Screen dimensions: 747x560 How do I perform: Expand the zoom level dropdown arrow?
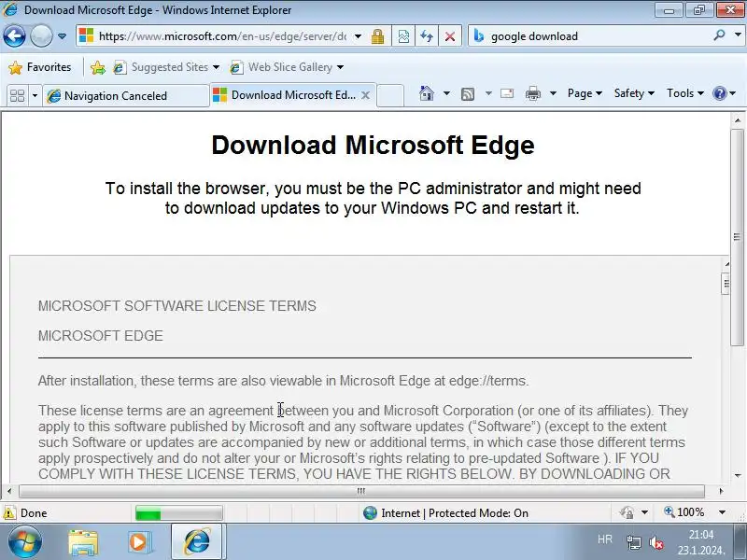tap(722, 512)
